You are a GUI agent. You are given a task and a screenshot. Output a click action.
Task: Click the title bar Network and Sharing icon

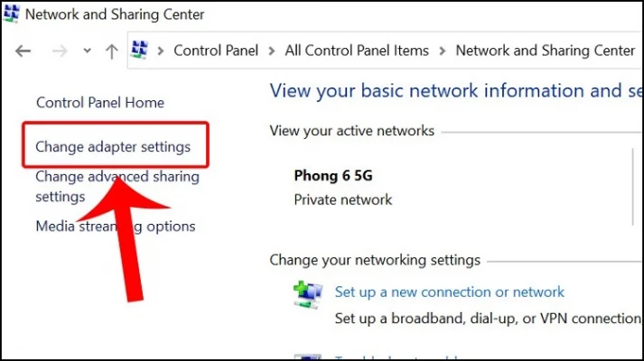pos(11,14)
